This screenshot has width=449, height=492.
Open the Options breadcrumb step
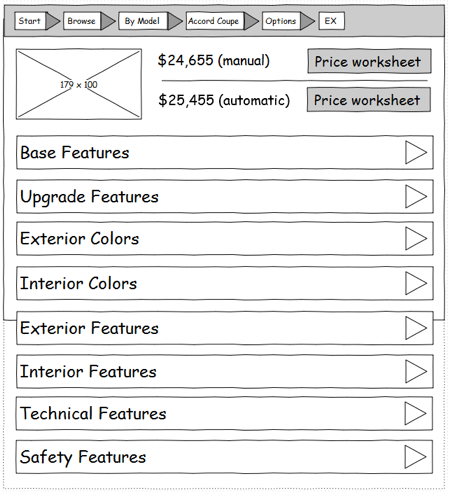[x=281, y=21]
